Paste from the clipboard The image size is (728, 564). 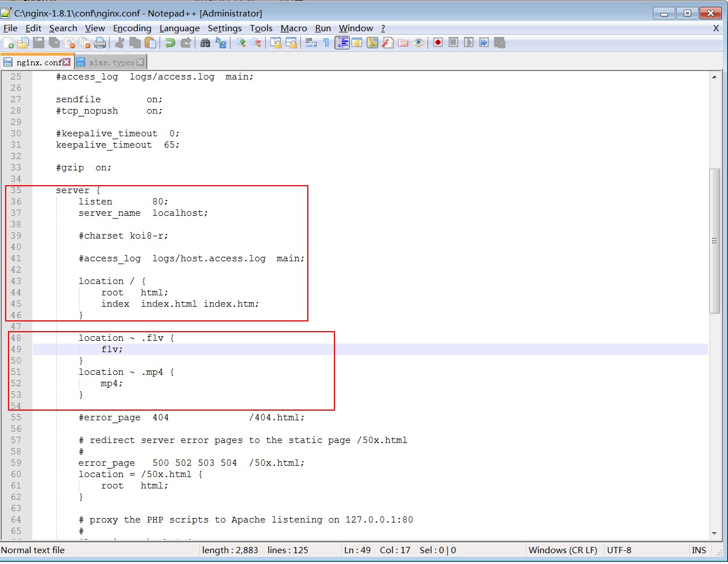click(x=149, y=43)
